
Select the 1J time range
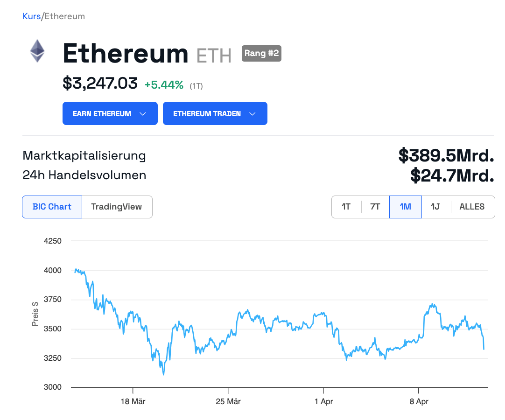pos(435,207)
